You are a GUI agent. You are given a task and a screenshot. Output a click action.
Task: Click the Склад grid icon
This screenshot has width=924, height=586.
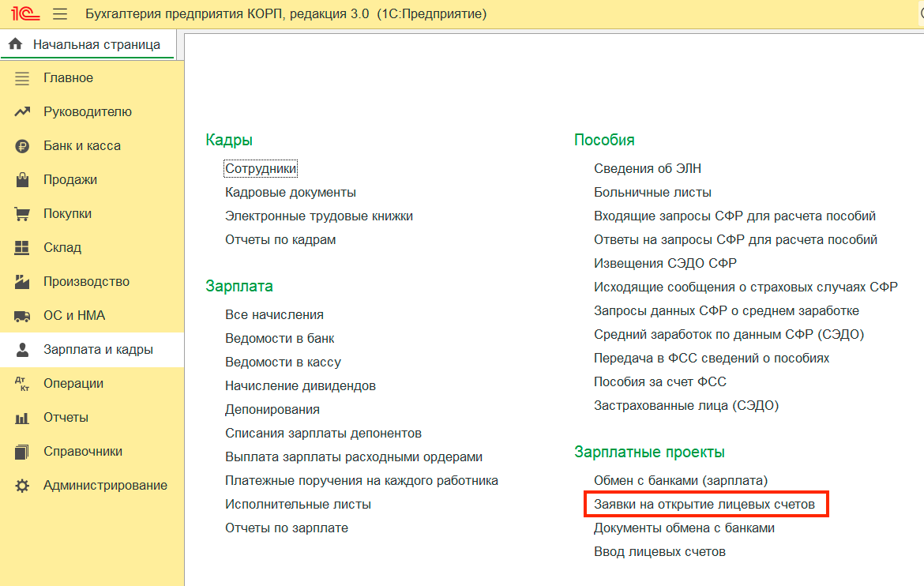point(22,248)
